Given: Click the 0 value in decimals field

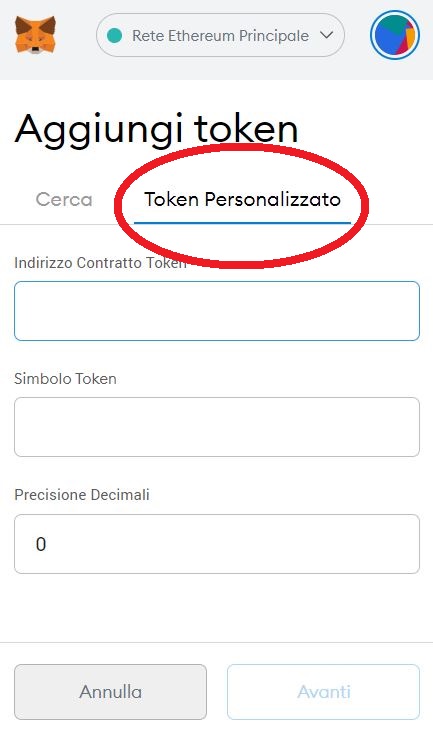Looking at the screenshot, I should point(41,545).
